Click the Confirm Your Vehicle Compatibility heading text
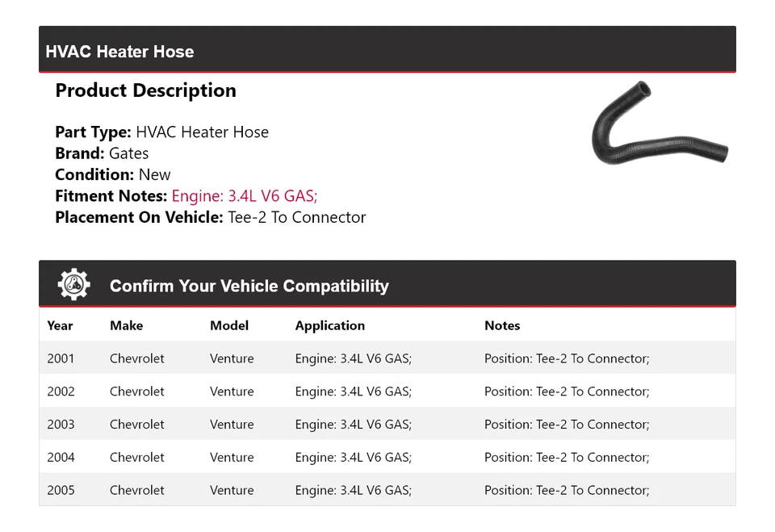 click(x=249, y=286)
